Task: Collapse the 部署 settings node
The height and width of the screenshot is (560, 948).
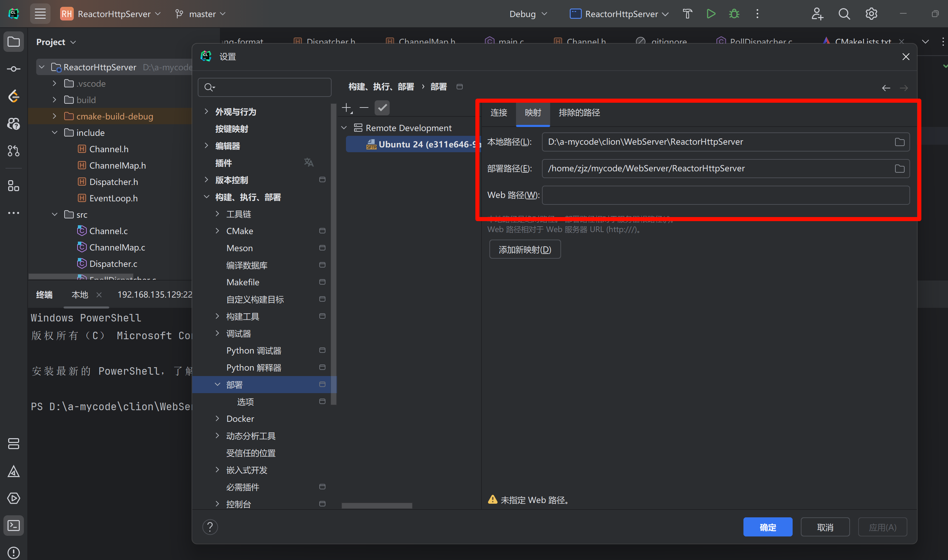Action: pyautogui.click(x=218, y=385)
